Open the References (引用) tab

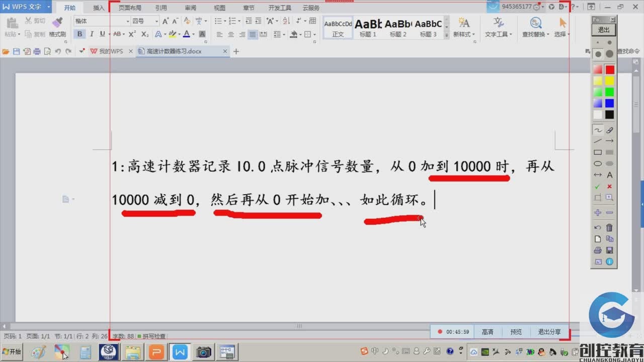[x=161, y=8]
